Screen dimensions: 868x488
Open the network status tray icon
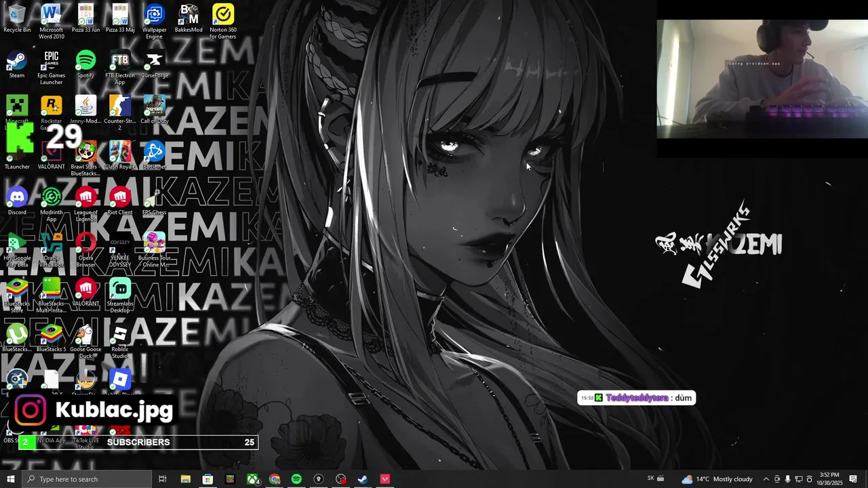(x=799, y=479)
